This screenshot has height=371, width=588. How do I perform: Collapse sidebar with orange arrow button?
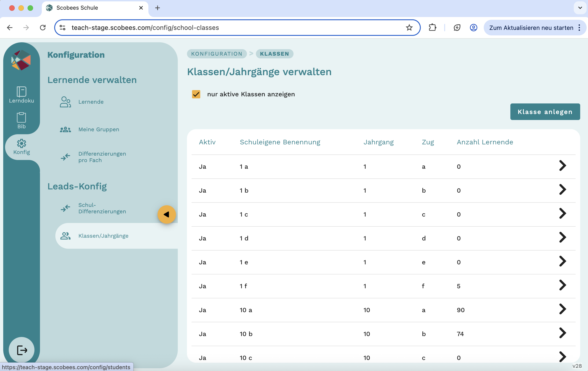(x=167, y=214)
